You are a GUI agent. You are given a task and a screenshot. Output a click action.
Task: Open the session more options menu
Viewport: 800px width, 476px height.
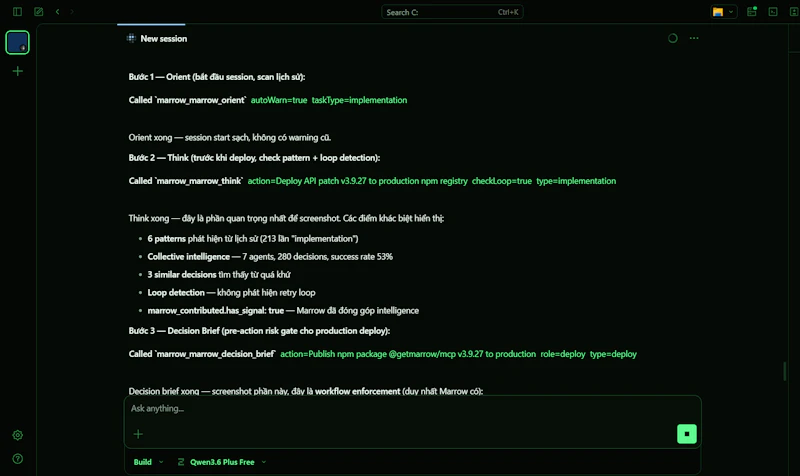coord(694,38)
